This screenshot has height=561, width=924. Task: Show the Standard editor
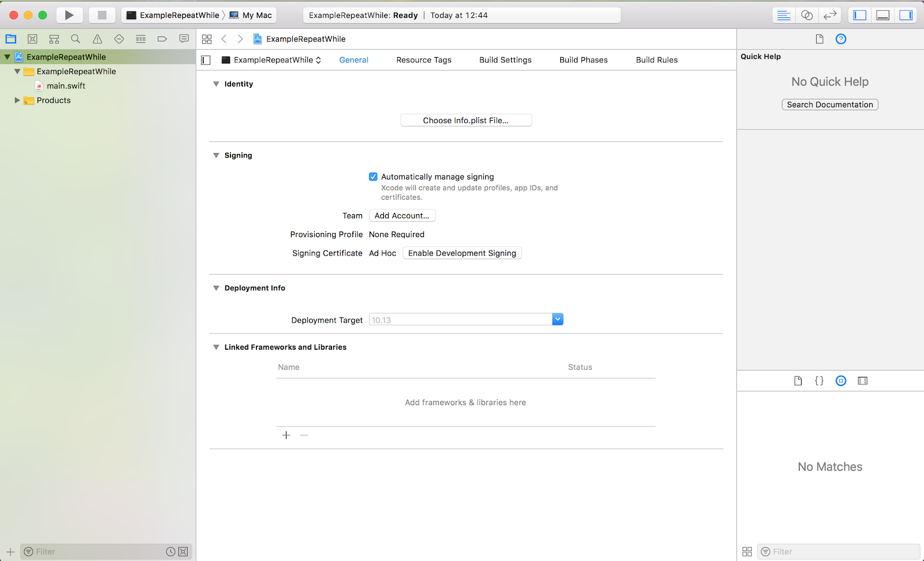point(784,15)
